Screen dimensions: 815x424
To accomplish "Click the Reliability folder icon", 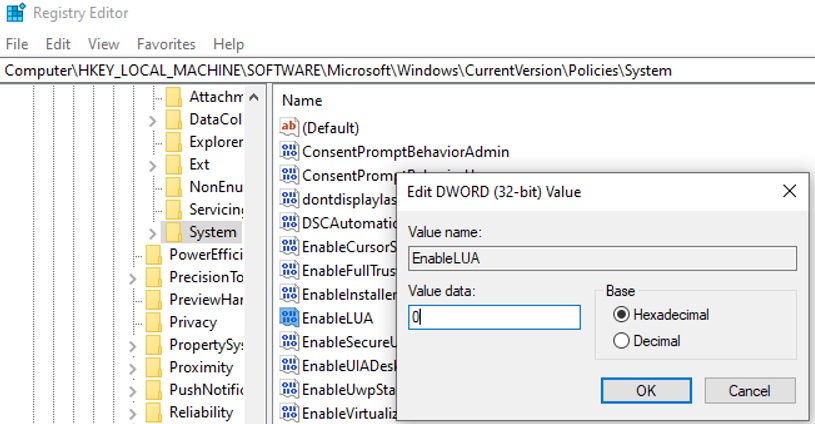I will click(153, 412).
